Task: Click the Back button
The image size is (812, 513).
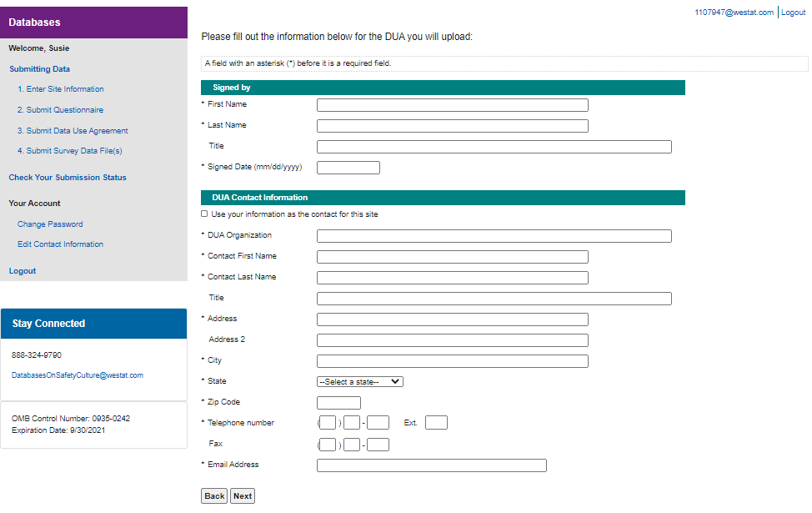Action: [x=214, y=496]
